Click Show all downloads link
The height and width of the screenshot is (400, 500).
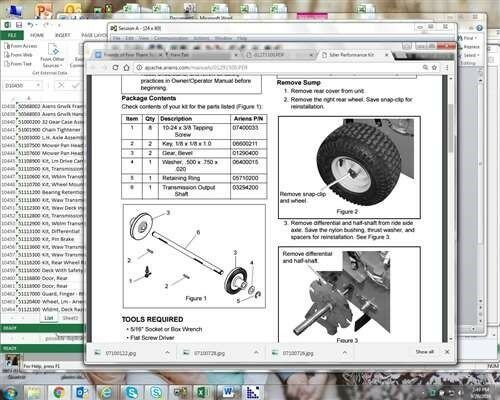coord(424,352)
